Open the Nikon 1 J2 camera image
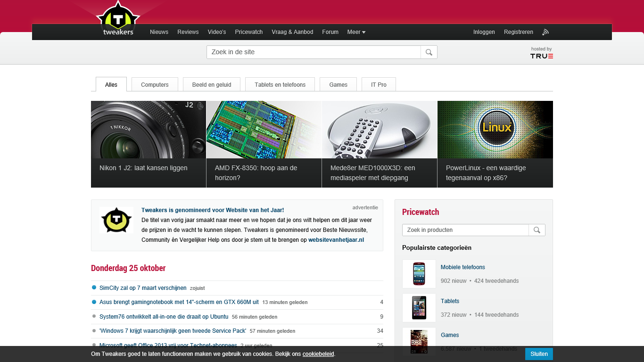This screenshot has height=362, width=644. (149, 130)
